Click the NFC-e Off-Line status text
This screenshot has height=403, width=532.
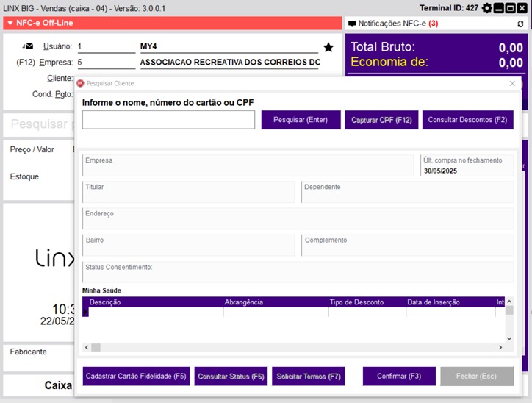(x=44, y=23)
